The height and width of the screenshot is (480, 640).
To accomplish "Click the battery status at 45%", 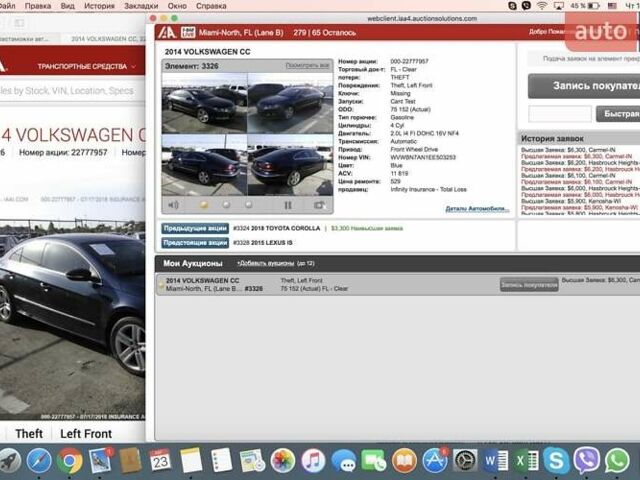I will tap(584, 6).
